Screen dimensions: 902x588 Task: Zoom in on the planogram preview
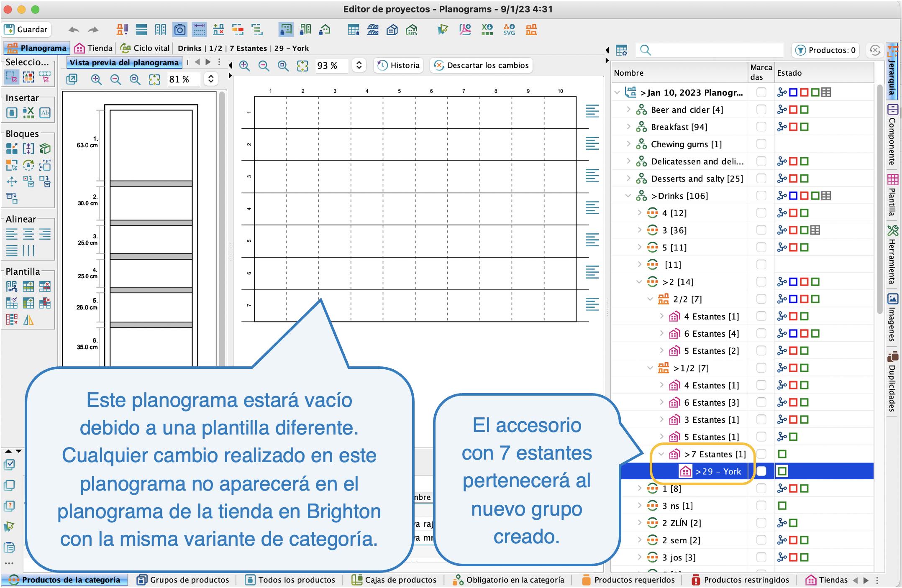96,79
